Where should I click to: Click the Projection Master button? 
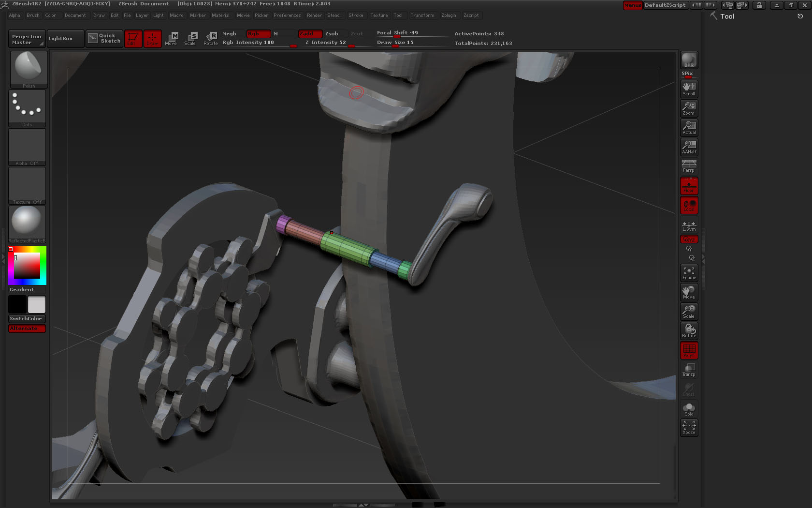(27, 39)
